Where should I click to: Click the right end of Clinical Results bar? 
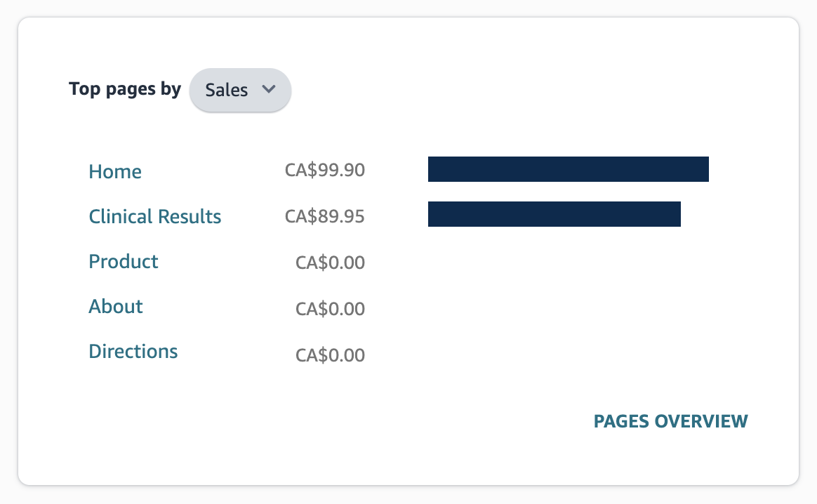(x=675, y=214)
